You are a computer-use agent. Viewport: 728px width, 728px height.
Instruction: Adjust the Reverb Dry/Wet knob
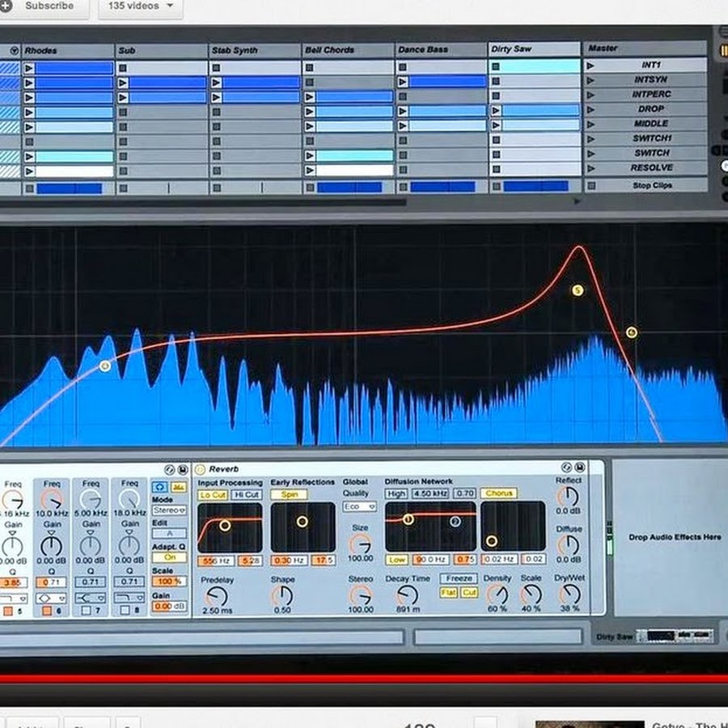(569, 595)
